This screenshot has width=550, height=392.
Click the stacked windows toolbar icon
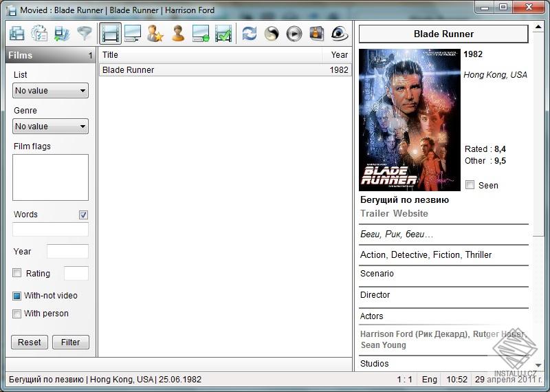click(x=16, y=34)
